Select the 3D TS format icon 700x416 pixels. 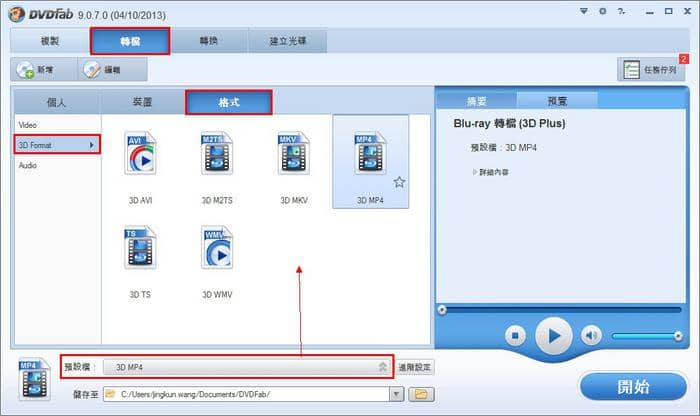pyautogui.click(x=140, y=248)
